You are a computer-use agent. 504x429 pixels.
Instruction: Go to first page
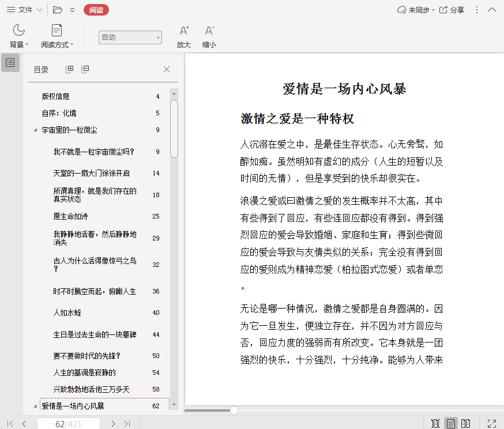tap(10, 424)
